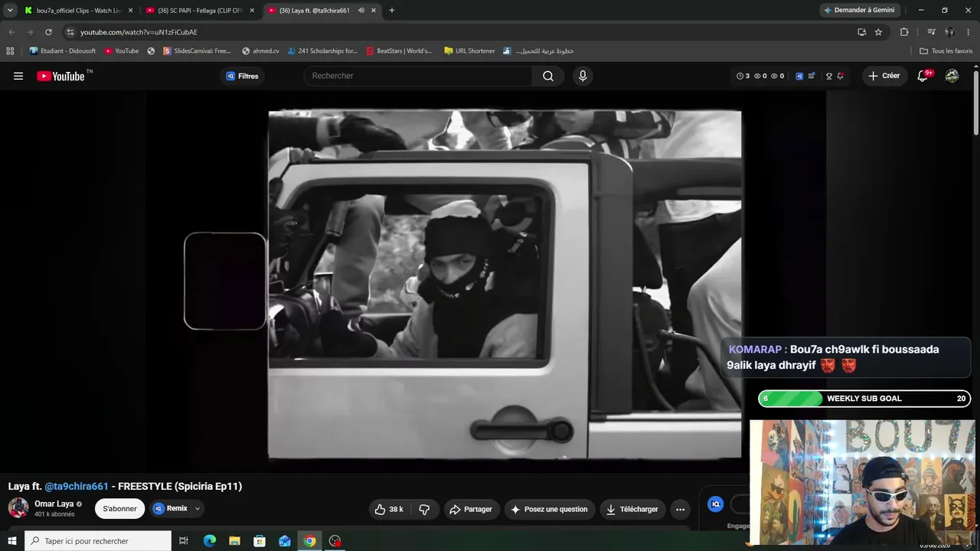Bookmark this page with the star
This screenshot has width=980, height=551.
point(878,32)
